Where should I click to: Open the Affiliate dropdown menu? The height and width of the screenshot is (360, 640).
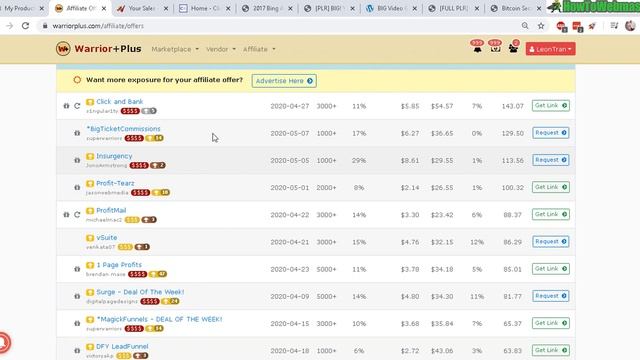(259, 49)
